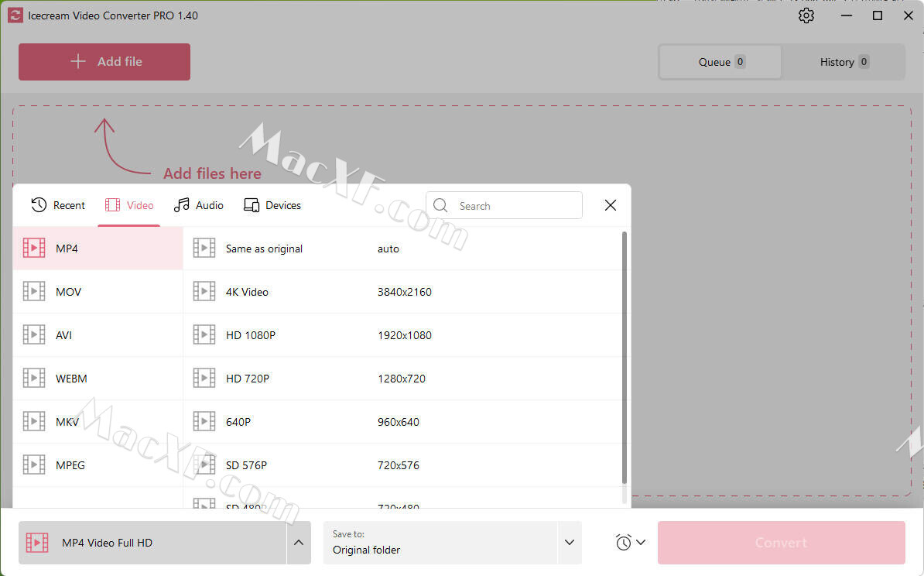Click the Icecream Video Converter app logo

click(x=15, y=15)
